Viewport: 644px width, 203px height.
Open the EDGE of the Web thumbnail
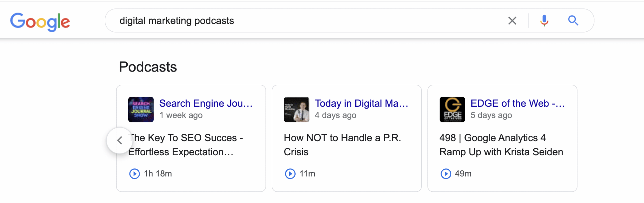click(452, 110)
